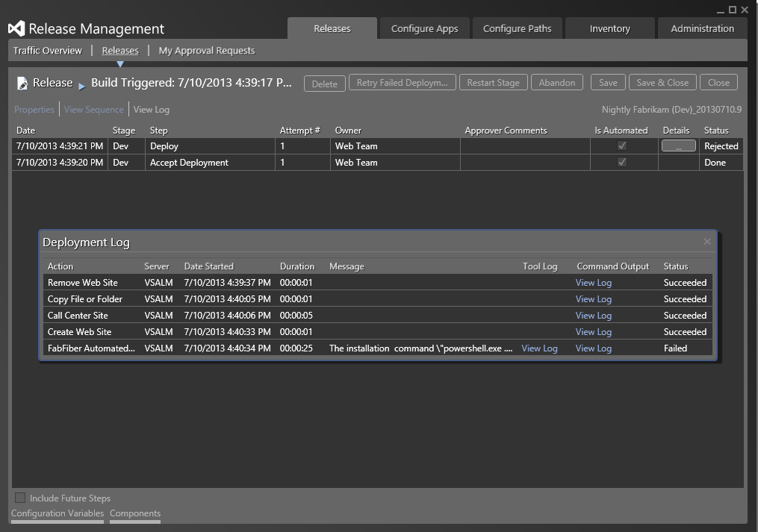Open Command Output log for FabFiber Automated

[593, 348]
